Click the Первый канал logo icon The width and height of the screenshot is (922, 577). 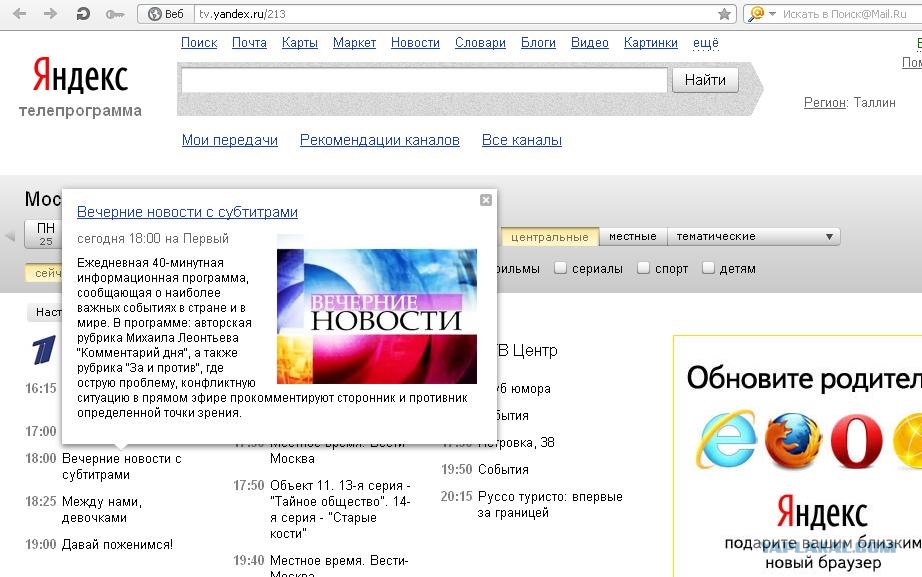(44, 350)
